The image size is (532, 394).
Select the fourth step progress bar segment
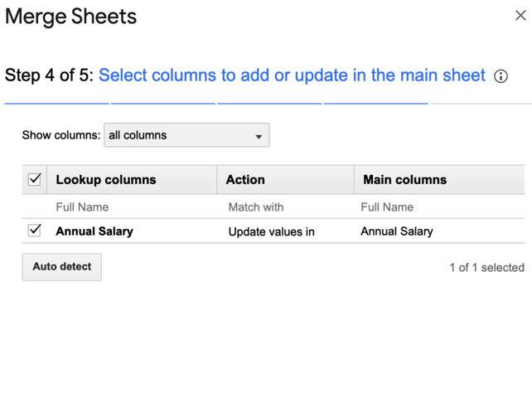tap(375, 104)
